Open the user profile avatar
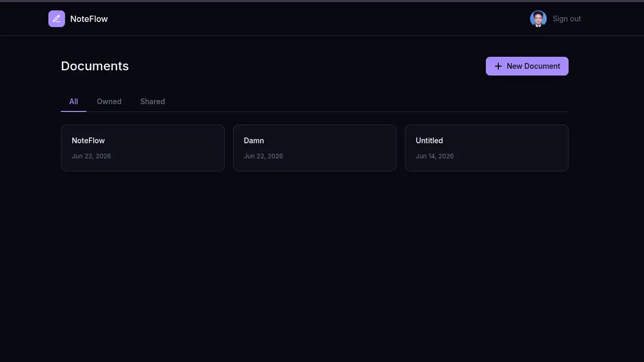The height and width of the screenshot is (362, 644). (x=538, y=19)
